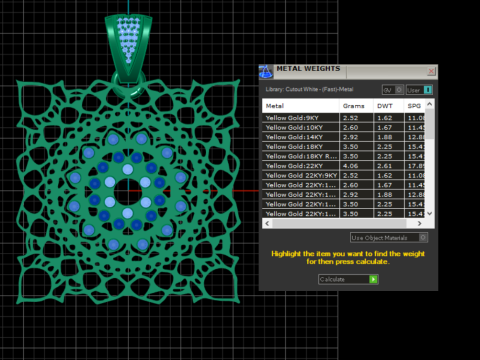Select the Yellow Gold:14KY row

pos(344,137)
